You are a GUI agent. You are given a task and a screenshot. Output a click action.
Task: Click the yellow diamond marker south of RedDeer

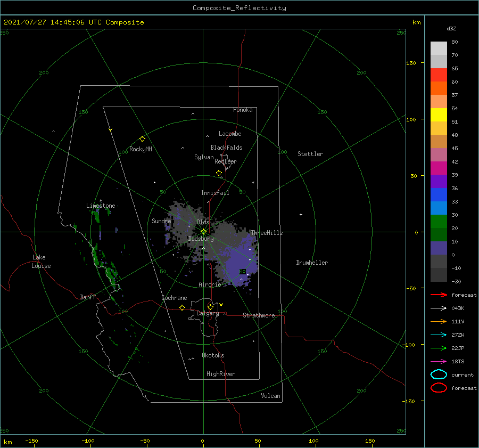click(219, 173)
